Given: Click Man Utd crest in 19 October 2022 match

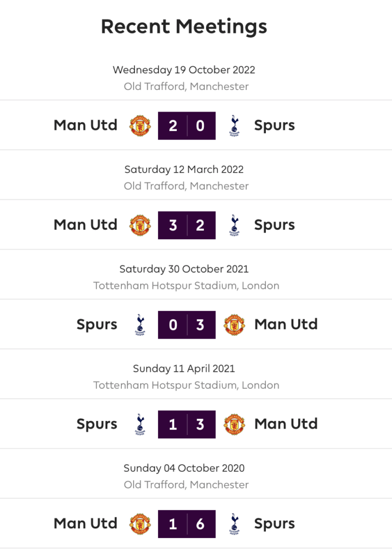Looking at the screenshot, I should point(140,126).
